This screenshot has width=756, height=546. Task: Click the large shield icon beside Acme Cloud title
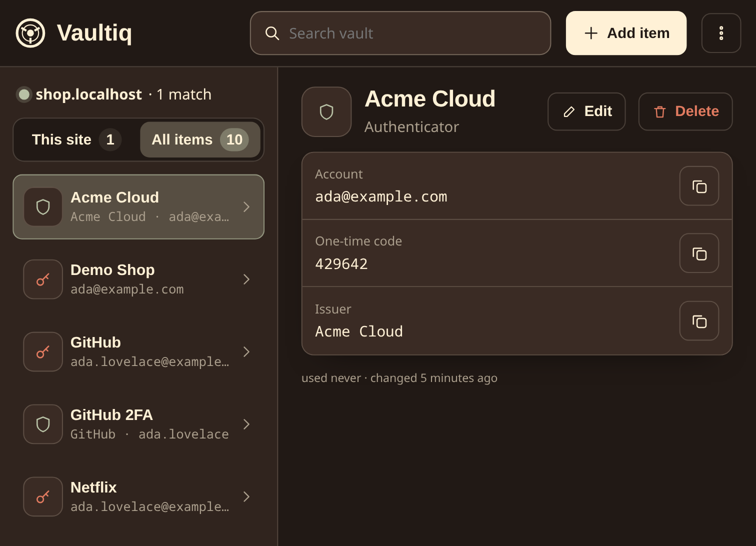pyautogui.click(x=326, y=112)
